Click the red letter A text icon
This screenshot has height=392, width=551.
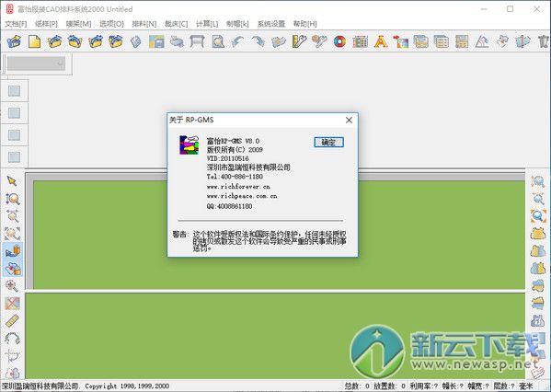381,41
